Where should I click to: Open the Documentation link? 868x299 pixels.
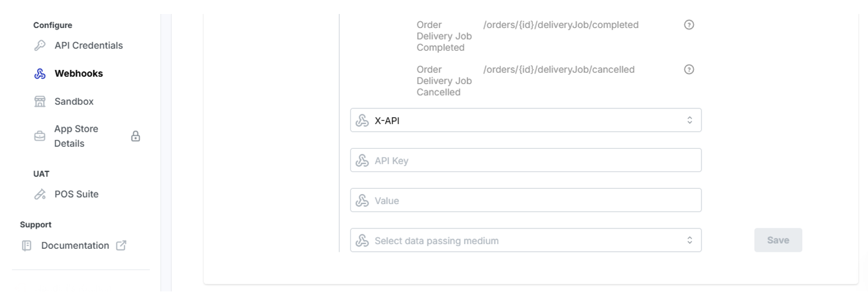75,245
